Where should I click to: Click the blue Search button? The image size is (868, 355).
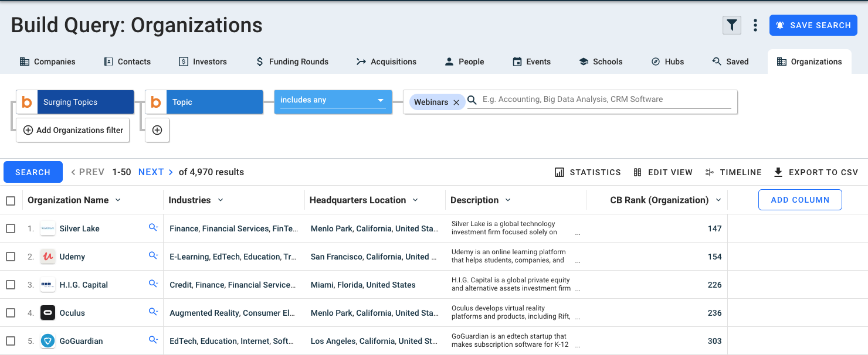33,172
